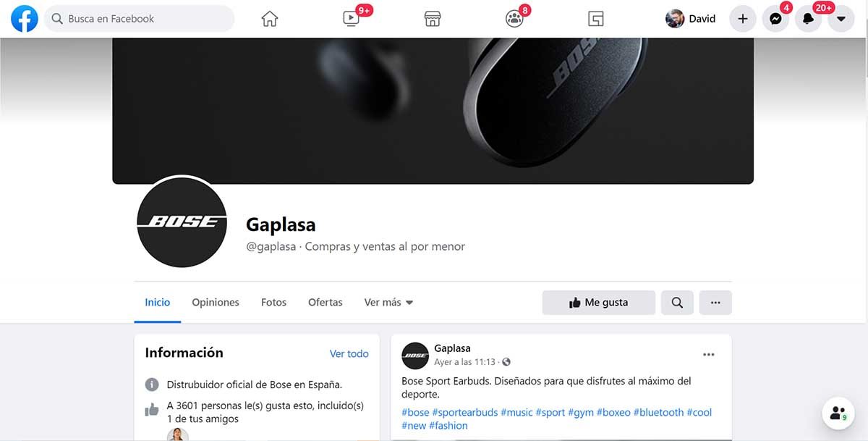Open the Gaming icon in top bar
The width and height of the screenshot is (868, 441).
[x=596, y=19]
